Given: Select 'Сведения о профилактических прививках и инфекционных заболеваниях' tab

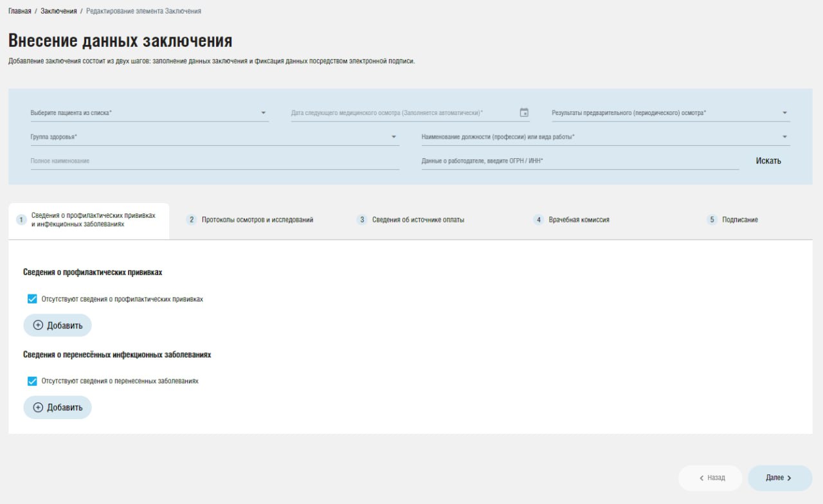Looking at the screenshot, I should pos(89,221).
